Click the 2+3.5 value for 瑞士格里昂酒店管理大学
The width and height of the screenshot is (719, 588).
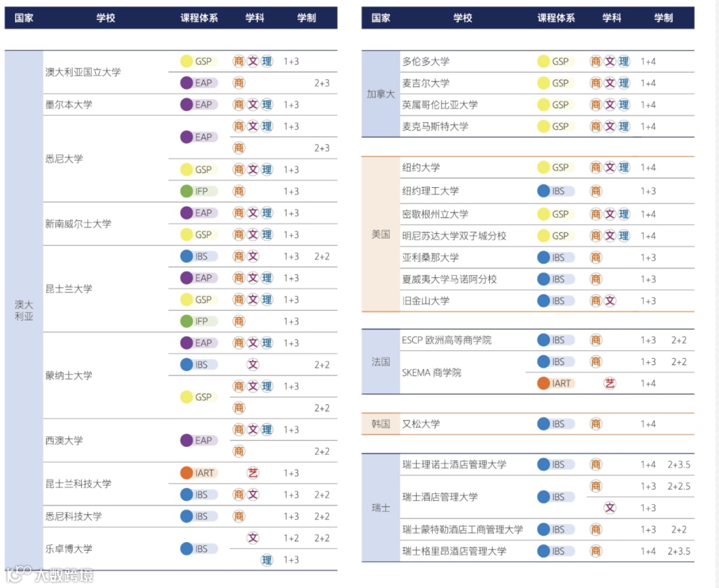(678, 551)
